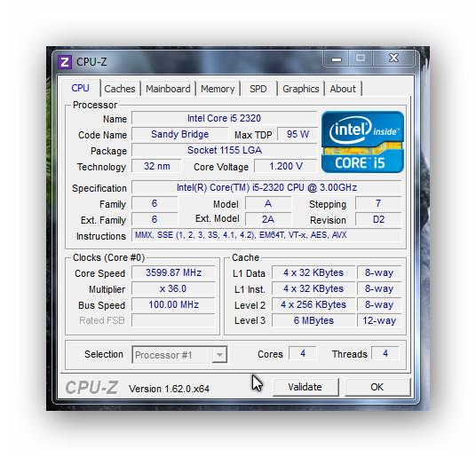The height and width of the screenshot is (457, 476).
Task: Click the 'Version 1.62.0.x64' text
Action: coord(169,389)
